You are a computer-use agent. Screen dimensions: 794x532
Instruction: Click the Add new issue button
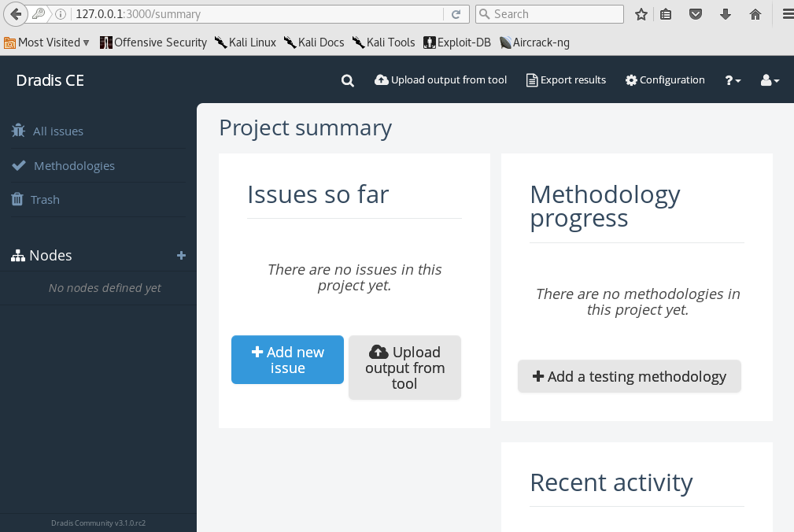(287, 360)
